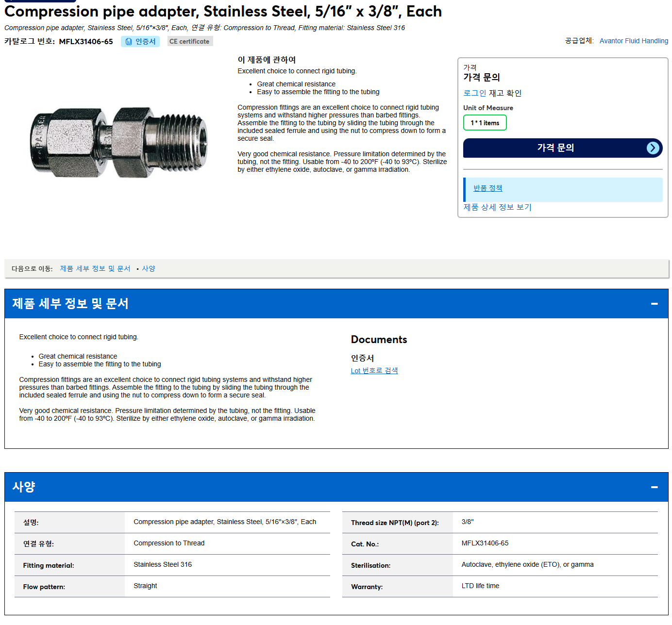Click the 사양 section header bar

pos(336,487)
